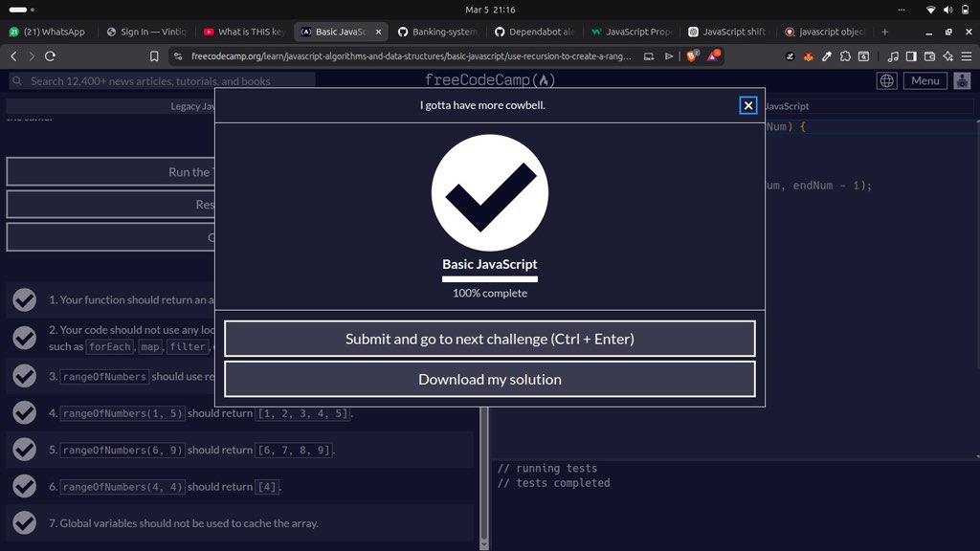Open the tab search extension icon

point(863,56)
